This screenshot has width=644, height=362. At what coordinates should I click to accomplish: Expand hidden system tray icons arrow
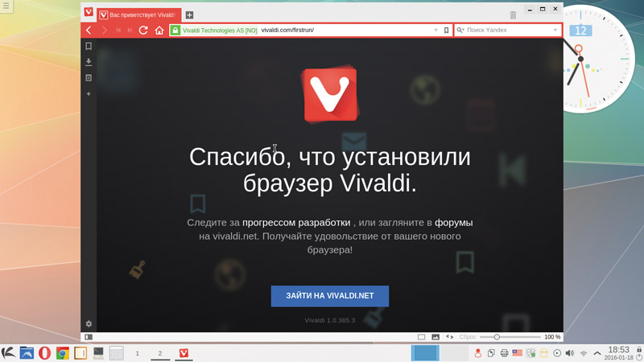click(597, 353)
